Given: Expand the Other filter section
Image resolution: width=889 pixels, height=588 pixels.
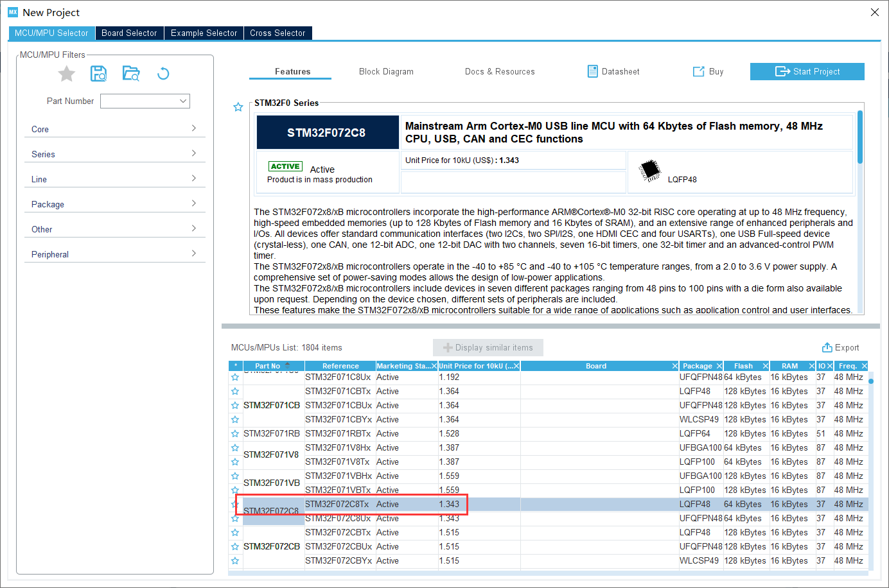Looking at the screenshot, I should [x=114, y=229].
